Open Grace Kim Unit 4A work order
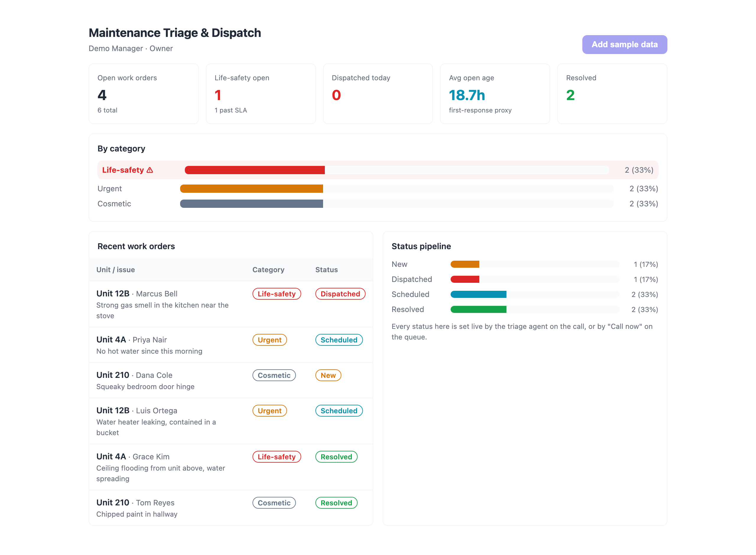 pos(231,467)
